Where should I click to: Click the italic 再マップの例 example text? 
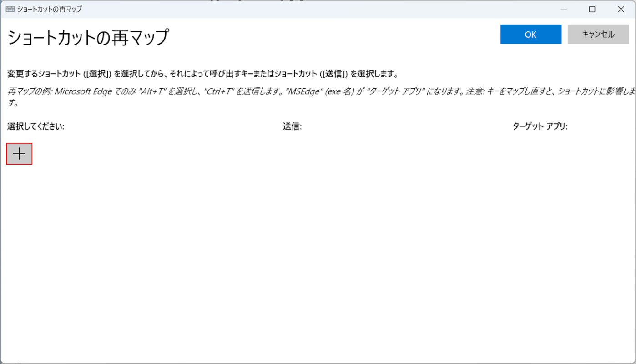pyautogui.click(x=321, y=96)
